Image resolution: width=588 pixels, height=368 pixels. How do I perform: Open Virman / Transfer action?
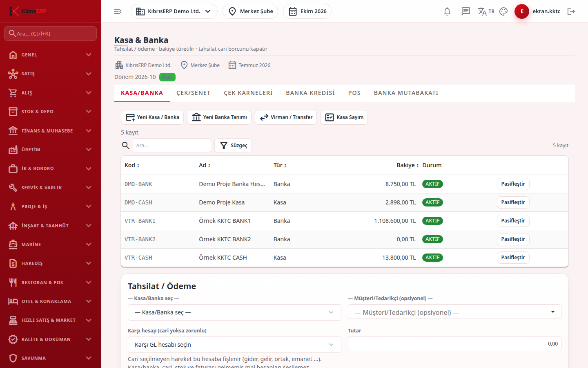(x=287, y=117)
